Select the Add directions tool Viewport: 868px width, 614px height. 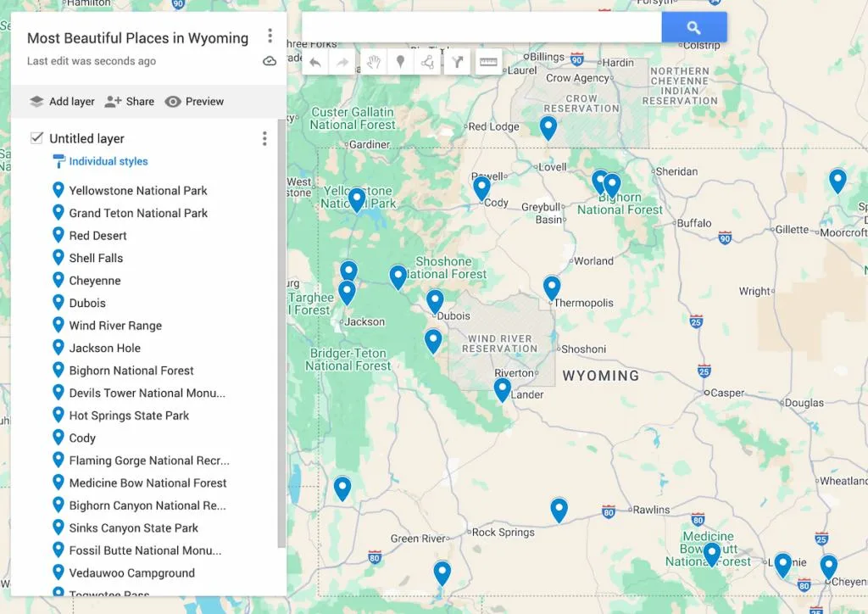click(x=457, y=62)
